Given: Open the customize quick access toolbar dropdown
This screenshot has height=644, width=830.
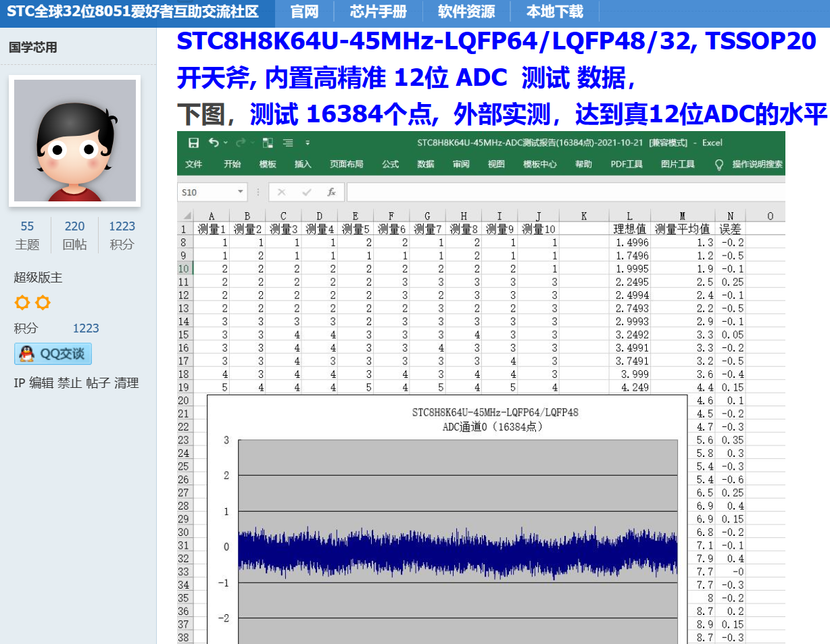Looking at the screenshot, I should click(x=308, y=143).
